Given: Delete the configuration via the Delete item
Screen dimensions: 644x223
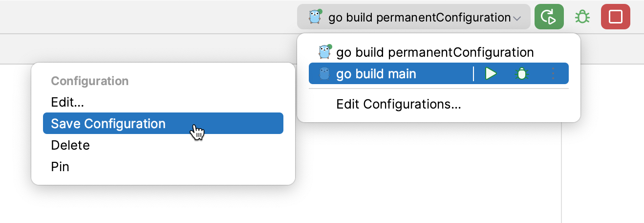Looking at the screenshot, I should 70,145.
